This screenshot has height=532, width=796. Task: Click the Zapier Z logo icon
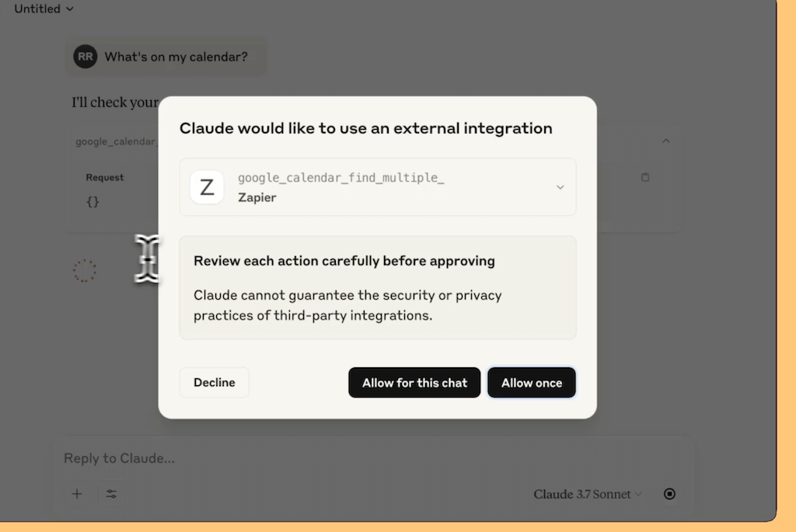point(207,187)
